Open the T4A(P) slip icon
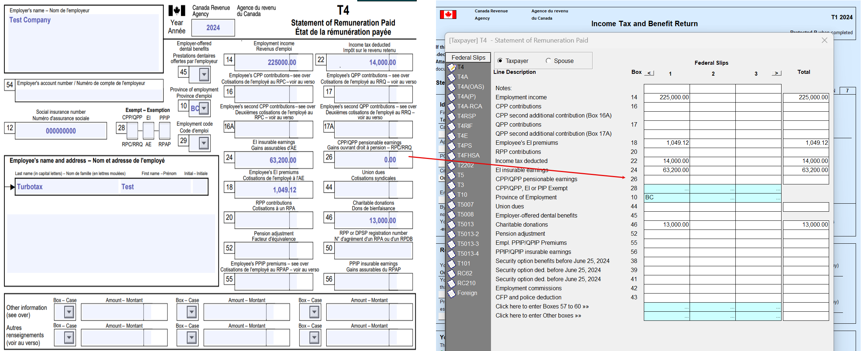 (x=452, y=97)
